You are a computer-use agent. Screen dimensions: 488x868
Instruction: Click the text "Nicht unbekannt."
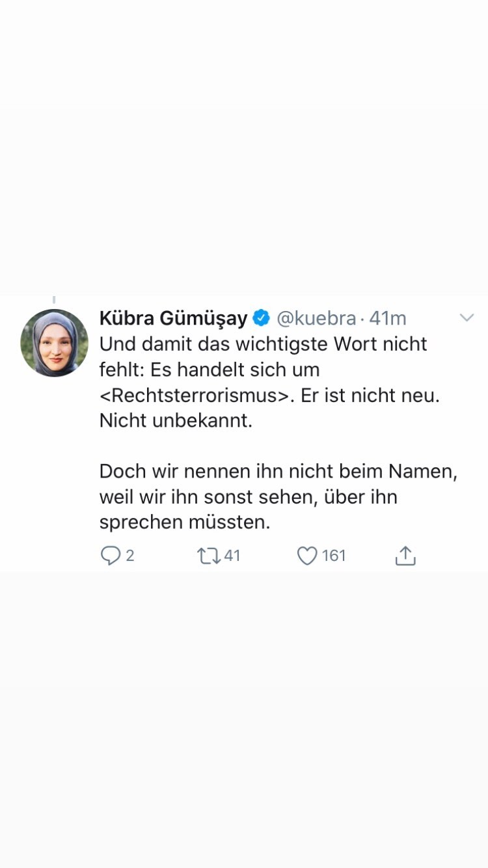176,420
